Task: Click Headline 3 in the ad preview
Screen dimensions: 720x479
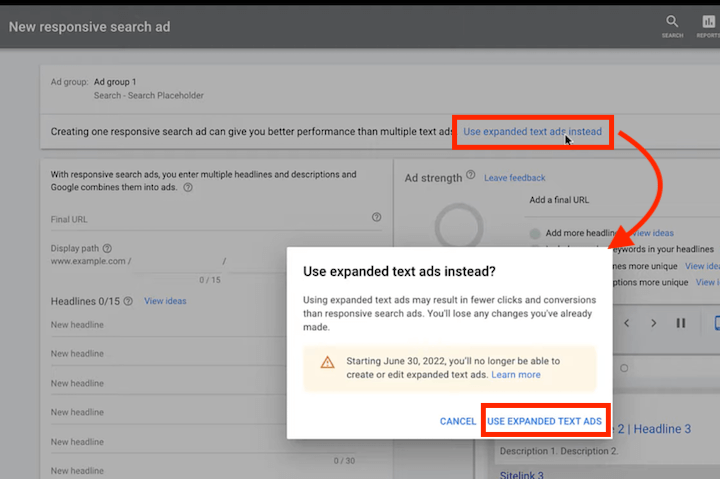Action: pyautogui.click(x=662, y=429)
